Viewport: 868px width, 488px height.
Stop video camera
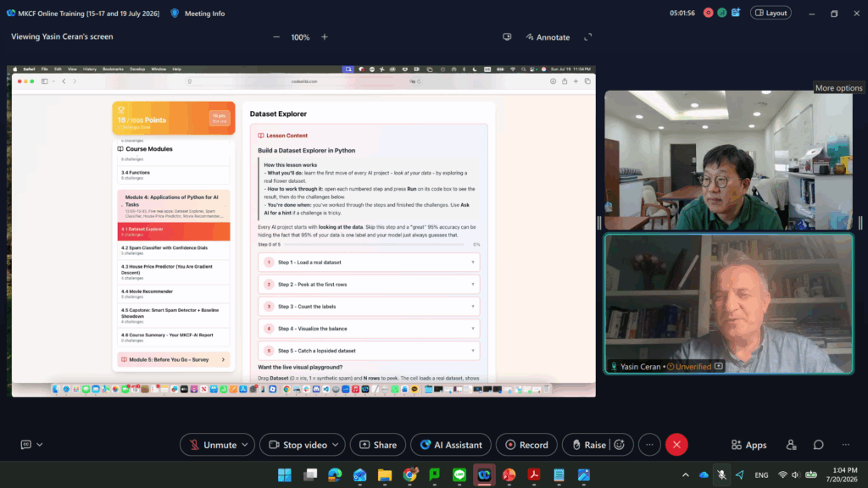pyautogui.click(x=298, y=445)
